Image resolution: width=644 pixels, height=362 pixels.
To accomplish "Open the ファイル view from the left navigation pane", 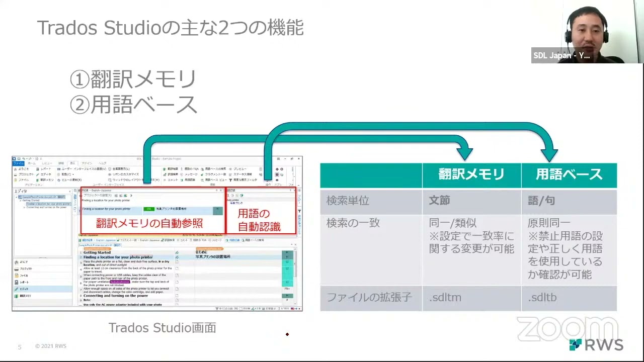I will (x=43, y=276).
